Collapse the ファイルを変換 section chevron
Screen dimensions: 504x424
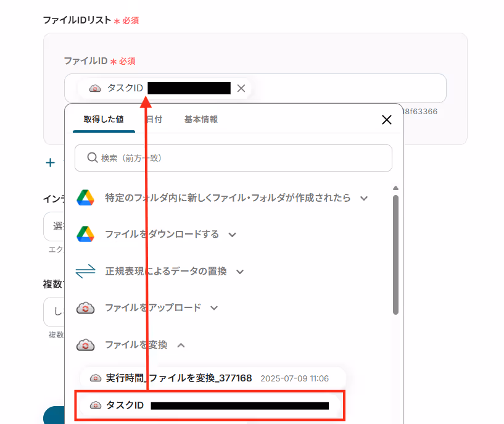(x=181, y=345)
